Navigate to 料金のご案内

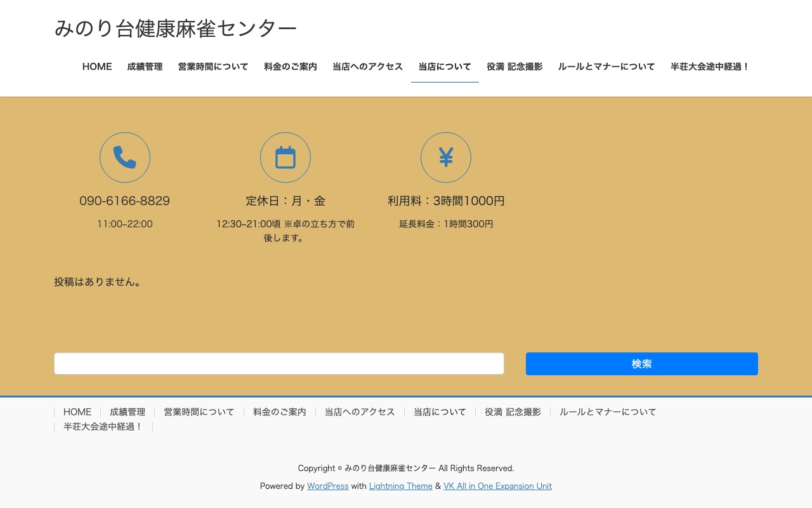(290, 66)
